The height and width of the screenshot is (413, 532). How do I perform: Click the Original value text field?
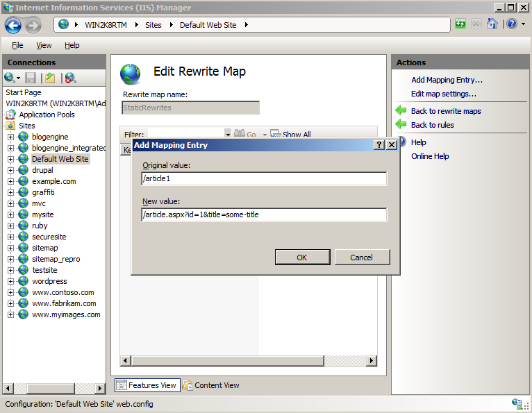pyautogui.click(x=263, y=179)
